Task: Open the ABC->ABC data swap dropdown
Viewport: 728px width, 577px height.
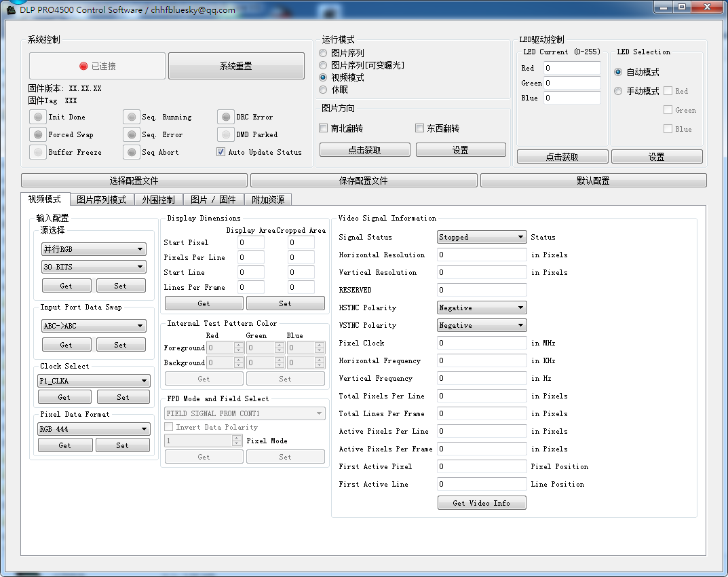Action: pos(94,326)
